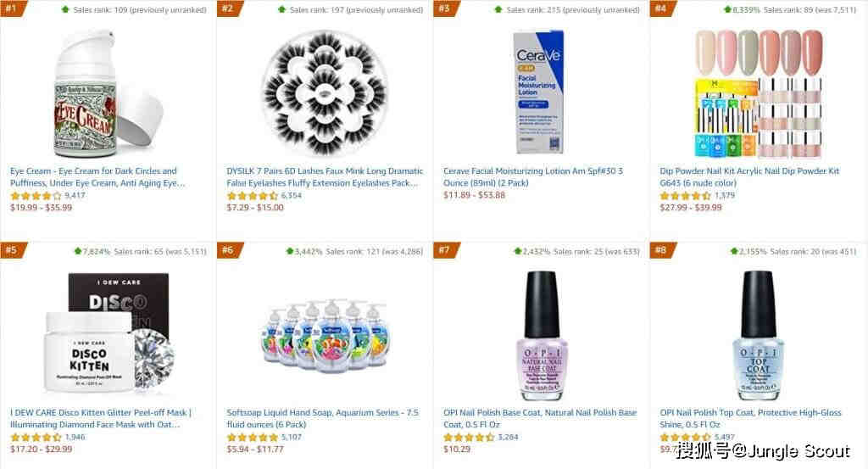Open the OPI Top Coat bottle image
The width and height of the screenshot is (868, 469).
[758, 336]
